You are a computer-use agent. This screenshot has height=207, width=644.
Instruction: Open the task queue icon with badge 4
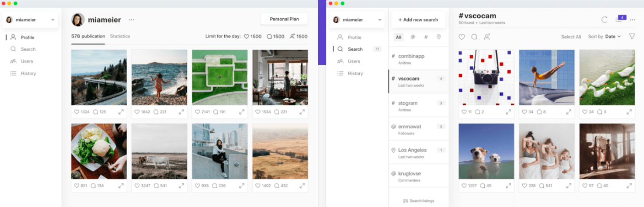[x=620, y=19]
